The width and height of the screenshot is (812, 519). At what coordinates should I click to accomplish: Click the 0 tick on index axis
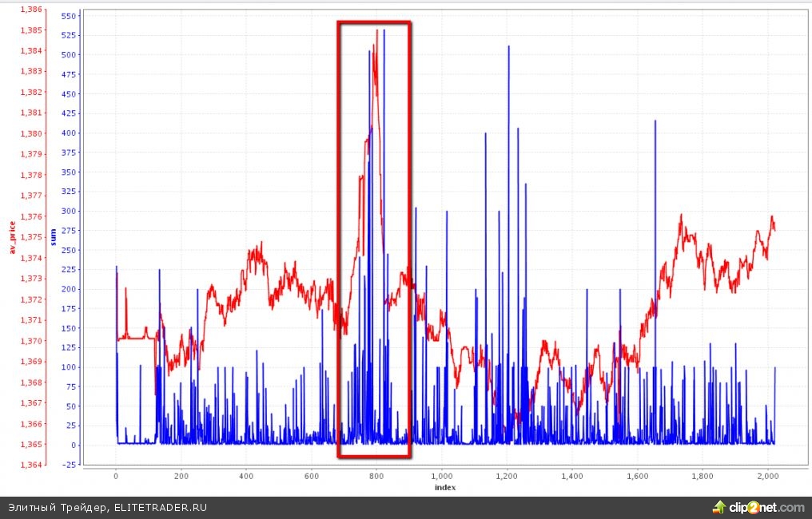tap(116, 475)
